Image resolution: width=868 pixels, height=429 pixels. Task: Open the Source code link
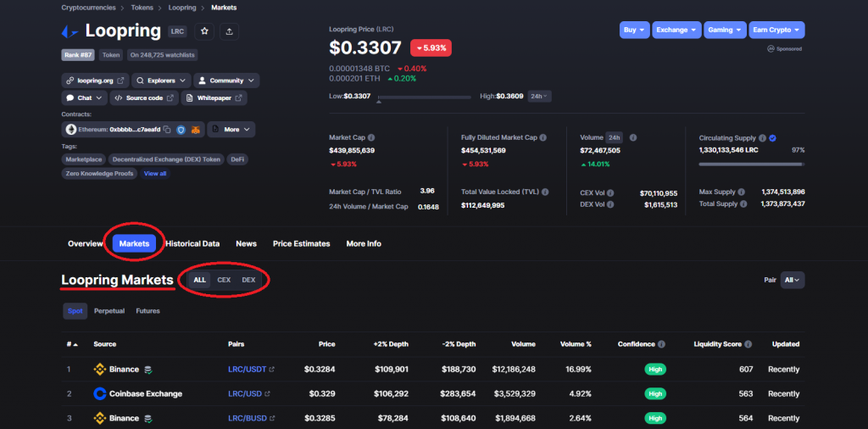(x=144, y=98)
